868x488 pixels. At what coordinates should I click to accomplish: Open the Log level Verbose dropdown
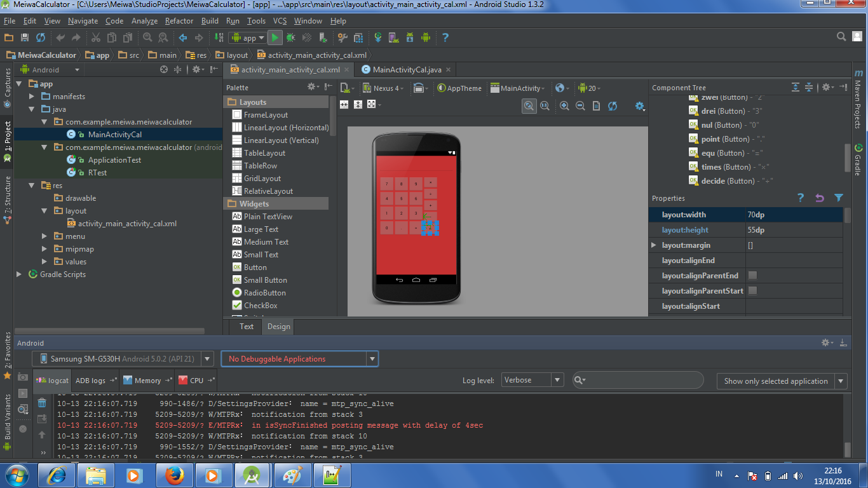tap(532, 379)
